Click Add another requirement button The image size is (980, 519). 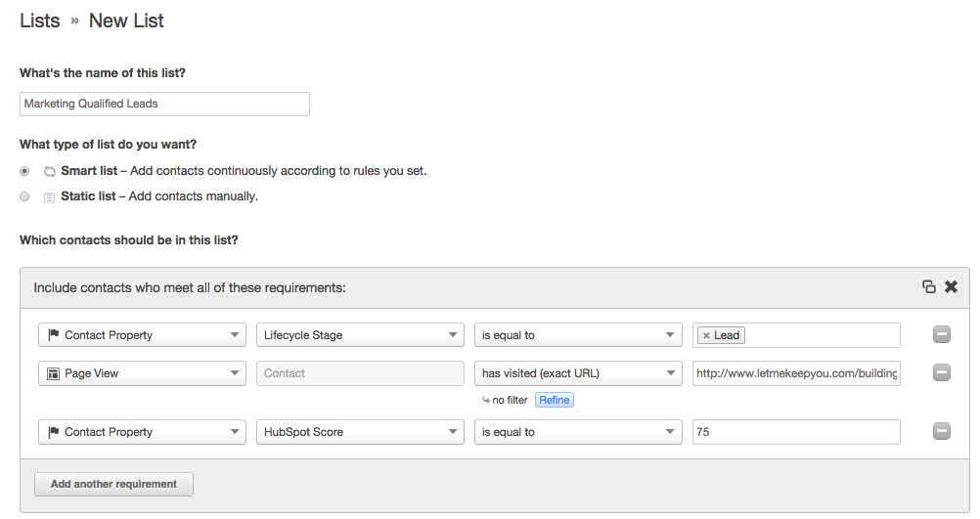point(113,484)
